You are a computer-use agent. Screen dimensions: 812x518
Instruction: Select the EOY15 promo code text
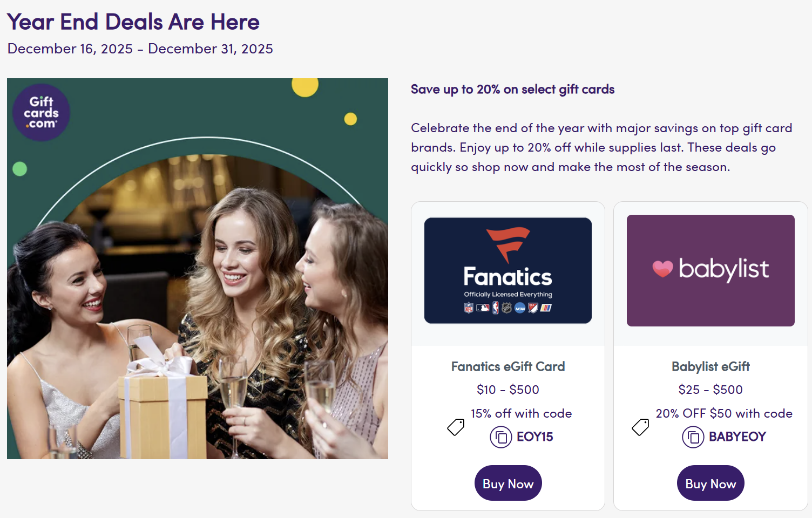click(x=534, y=437)
